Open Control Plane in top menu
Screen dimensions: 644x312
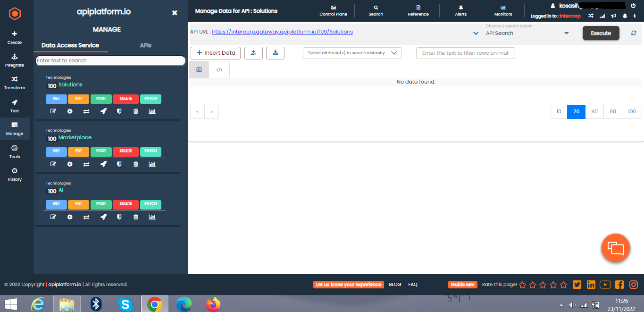click(333, 10)
